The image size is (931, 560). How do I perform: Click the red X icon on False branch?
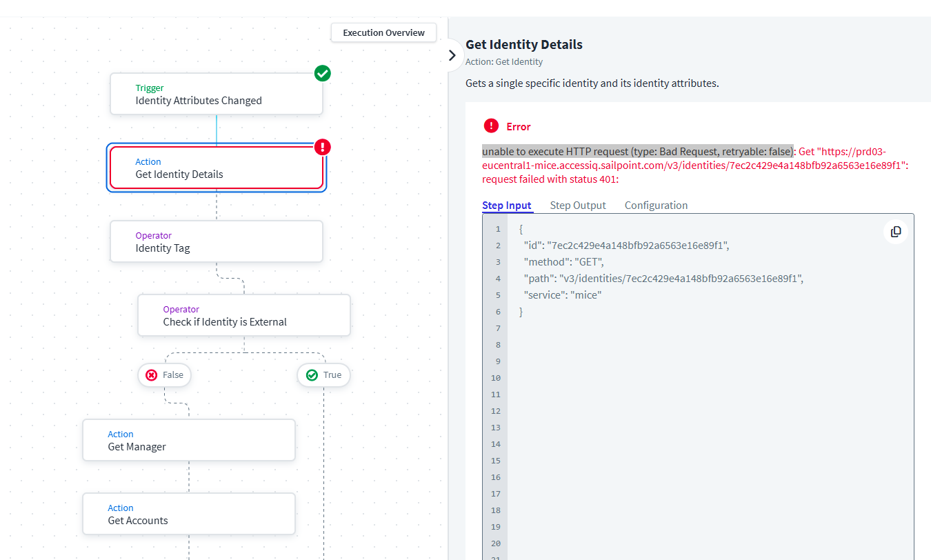[152, 375]
